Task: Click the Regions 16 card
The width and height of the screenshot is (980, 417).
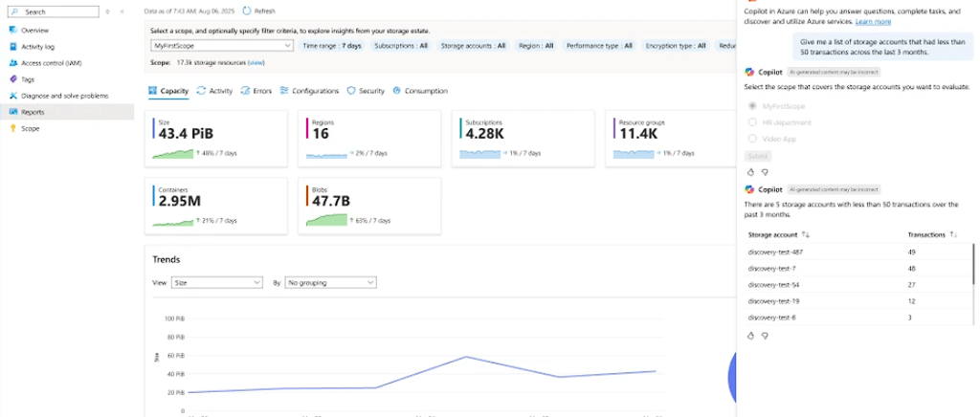Action: (x=369, y=139)
